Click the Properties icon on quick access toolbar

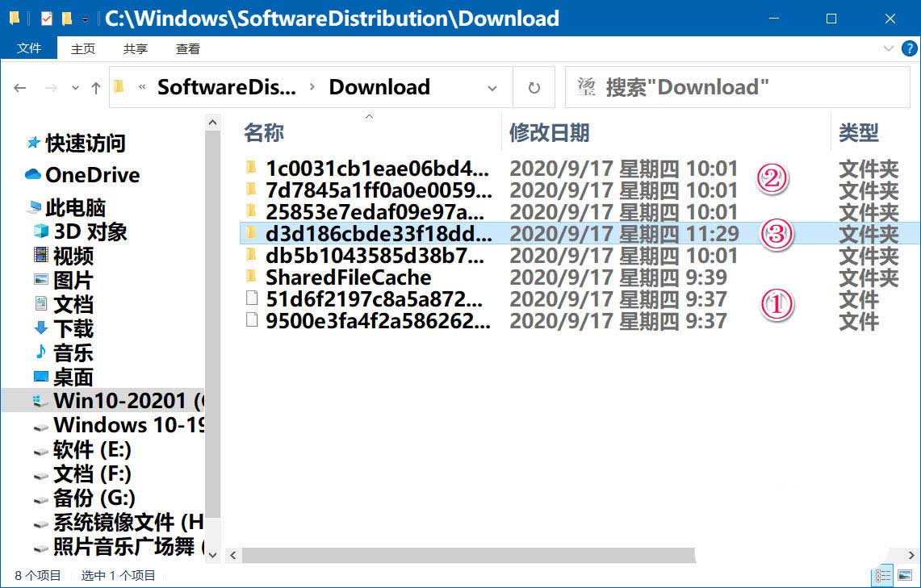[x=45, y=18]
